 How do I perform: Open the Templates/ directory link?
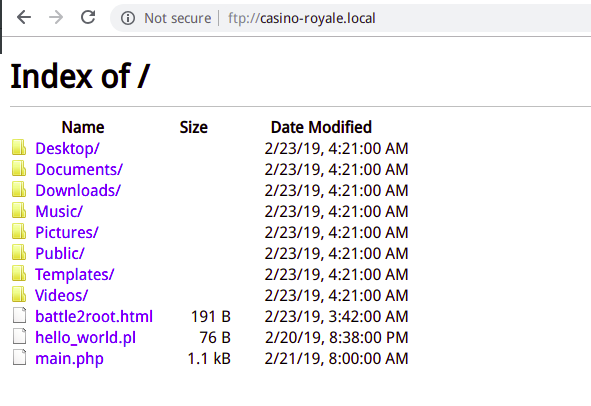coord(74,274)
